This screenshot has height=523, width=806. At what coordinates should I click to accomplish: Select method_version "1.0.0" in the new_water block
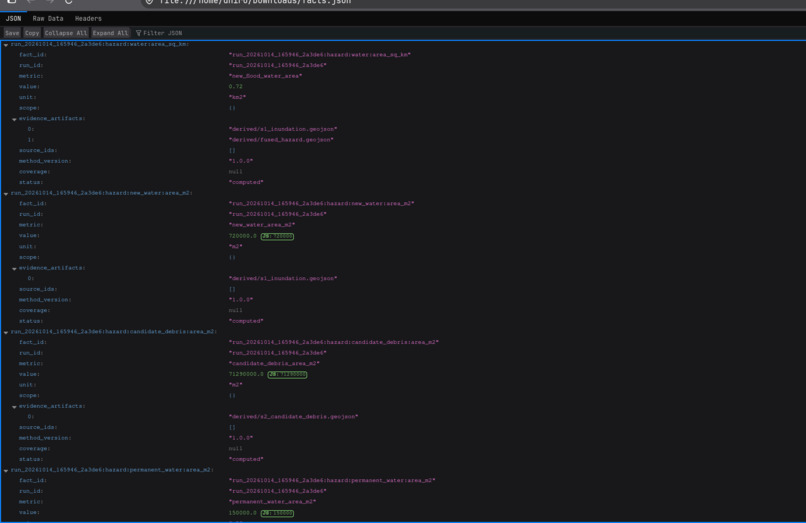tap(241, 299)
